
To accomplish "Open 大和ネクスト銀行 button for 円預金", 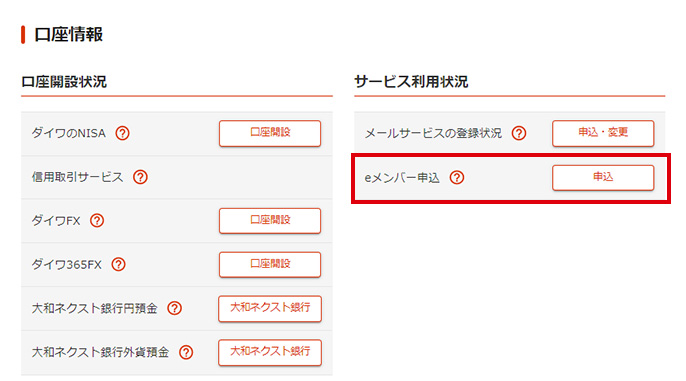I will [x=270, y=308].
